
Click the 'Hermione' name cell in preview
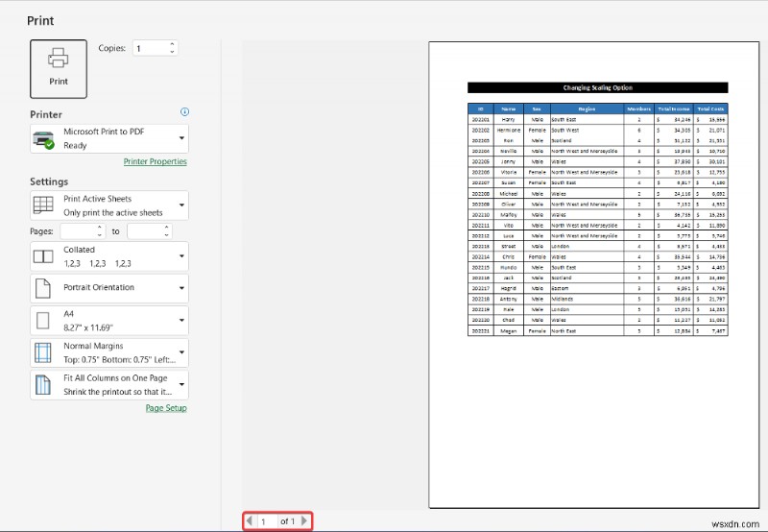509,131
